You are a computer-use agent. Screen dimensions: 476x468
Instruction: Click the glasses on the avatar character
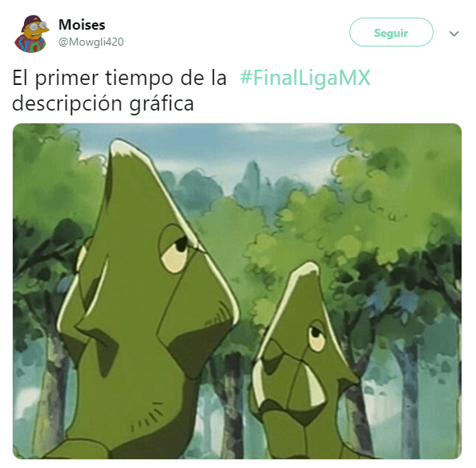tap(38, 26)
